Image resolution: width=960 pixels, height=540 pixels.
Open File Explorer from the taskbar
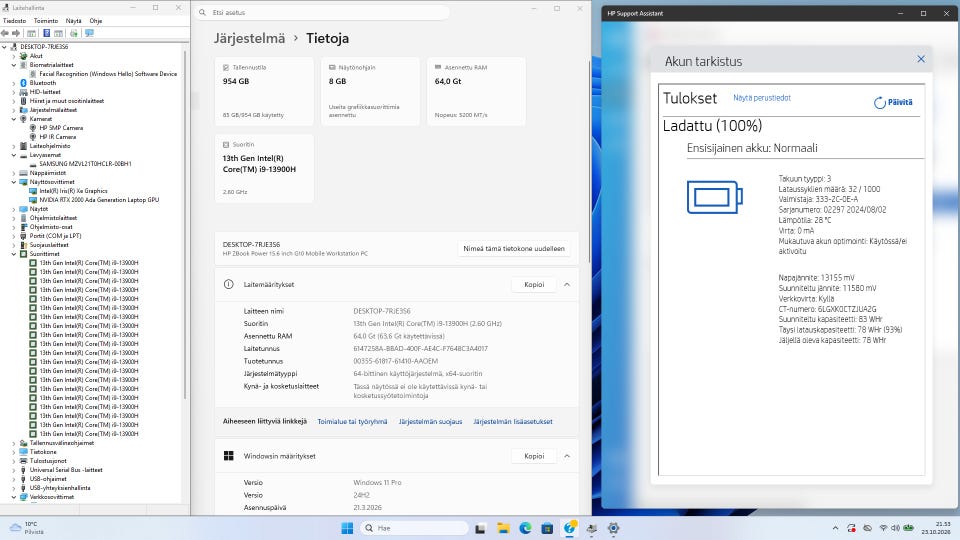503,528
